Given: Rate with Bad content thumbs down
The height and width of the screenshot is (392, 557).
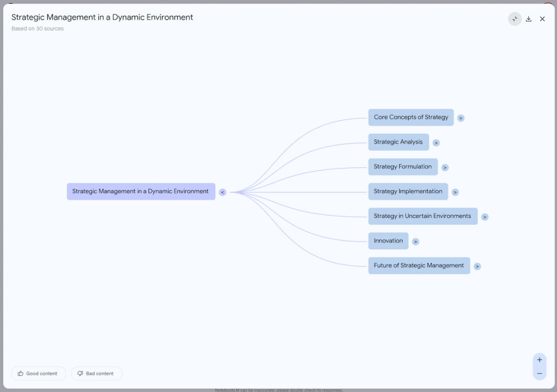Looking at the screenshot, I should pyautogui.click(x=96, y=374).
